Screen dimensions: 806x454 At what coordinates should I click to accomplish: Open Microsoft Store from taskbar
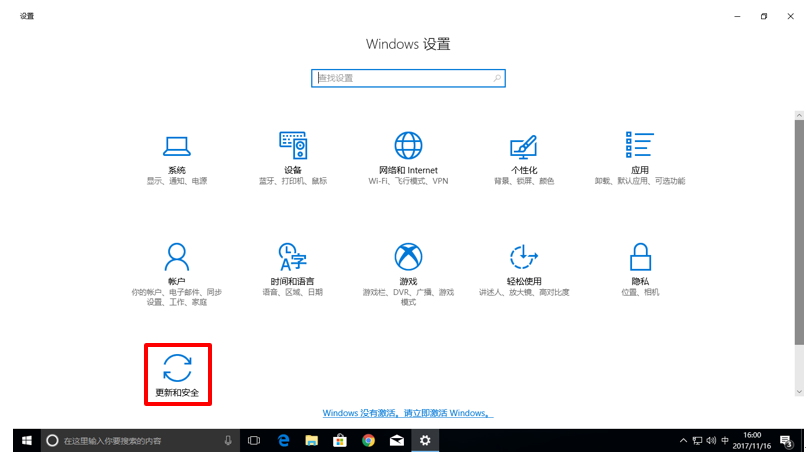point(340,441)
